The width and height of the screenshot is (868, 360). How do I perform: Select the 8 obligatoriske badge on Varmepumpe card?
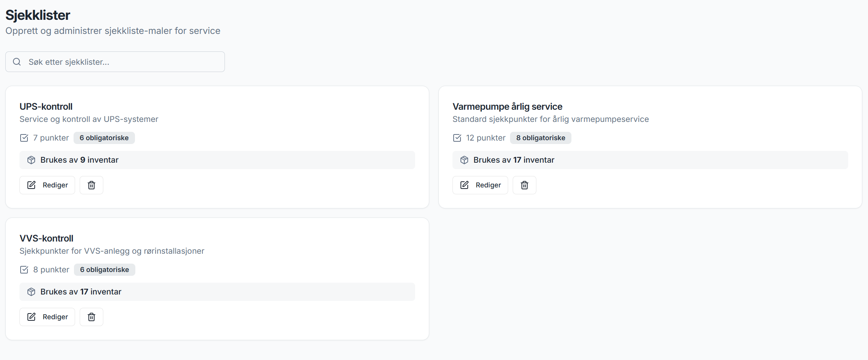541,138
